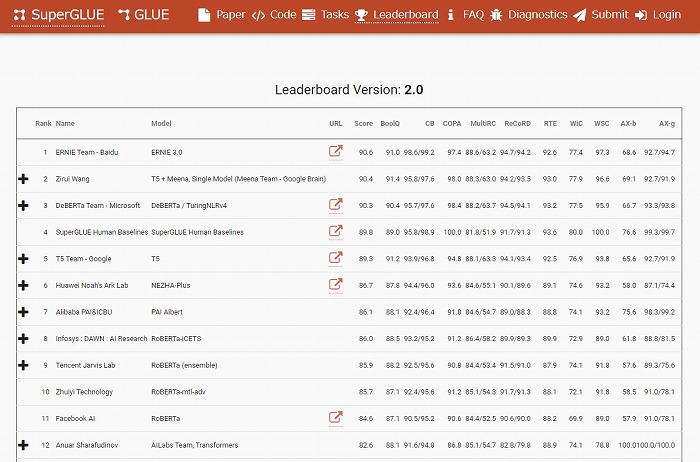The height and width of the screenshot is (462, 700).
Task: Open the NEZHA-Plus external link icon
Action: [336, 284]
